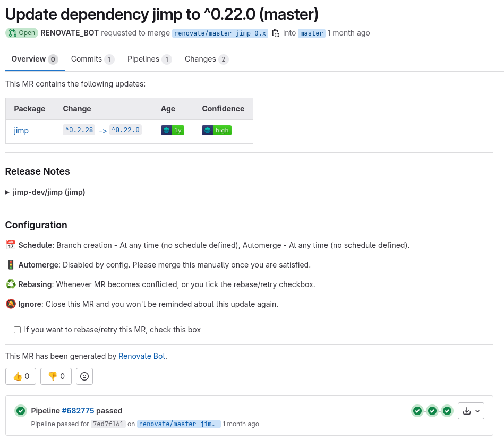Viewport: 504px width, 440px height.
Task: Open the master target branch link
Action: click(311, 33)
